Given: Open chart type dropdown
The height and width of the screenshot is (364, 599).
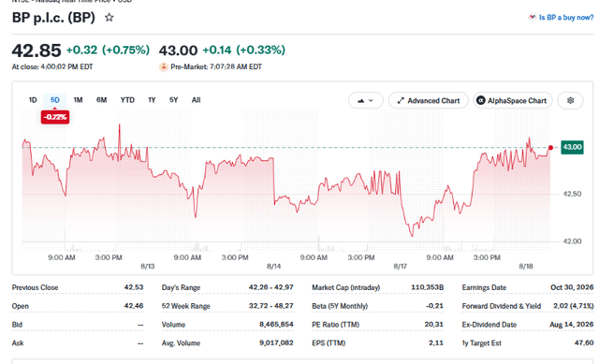Looking at the screenshot, I should pos(365,100).
